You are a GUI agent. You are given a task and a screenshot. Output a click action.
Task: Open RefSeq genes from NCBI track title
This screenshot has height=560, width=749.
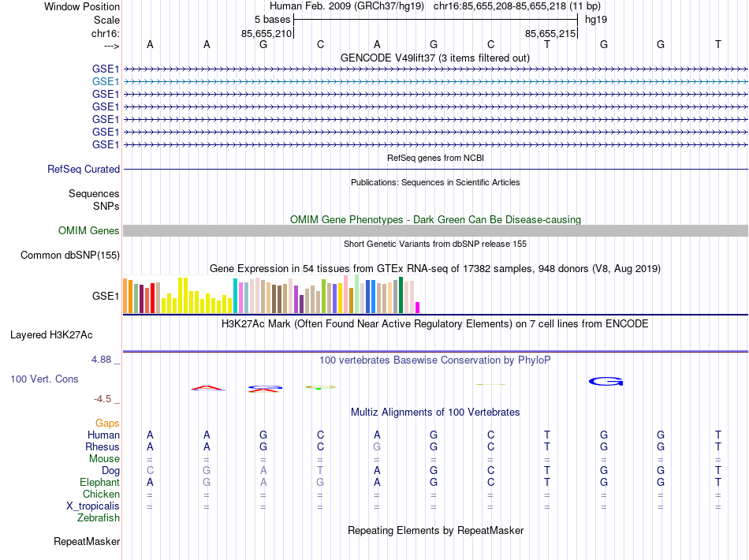coord(435,158)
